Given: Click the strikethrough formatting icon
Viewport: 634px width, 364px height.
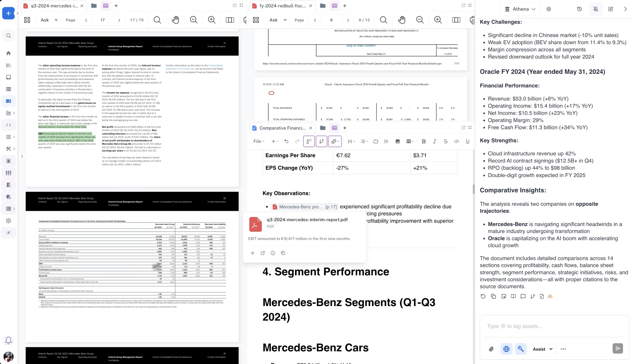Looking at the screenshot, I should [445, 141].
